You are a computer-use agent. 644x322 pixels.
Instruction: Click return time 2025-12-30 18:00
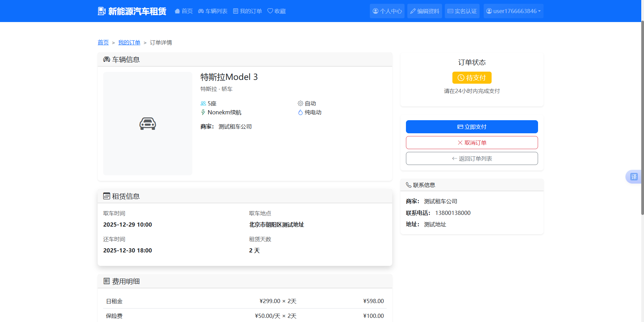tap(128, 250)
